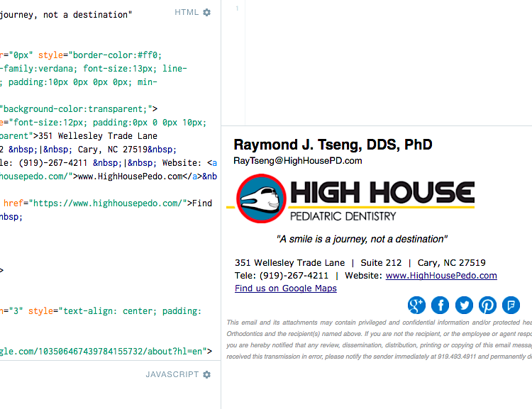Click the smile is a journey quote
The height and width of the screenshot is (409, 532).
click(x=362, y=239)
